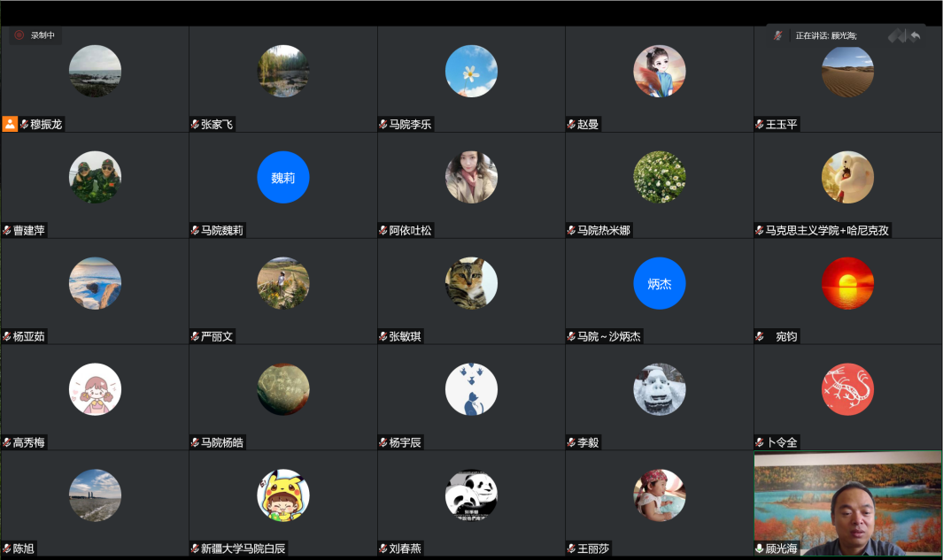Click the 录制中 recording label
Image resolution: width=943 pixels, height=560 pixels.
click(43, 35)
